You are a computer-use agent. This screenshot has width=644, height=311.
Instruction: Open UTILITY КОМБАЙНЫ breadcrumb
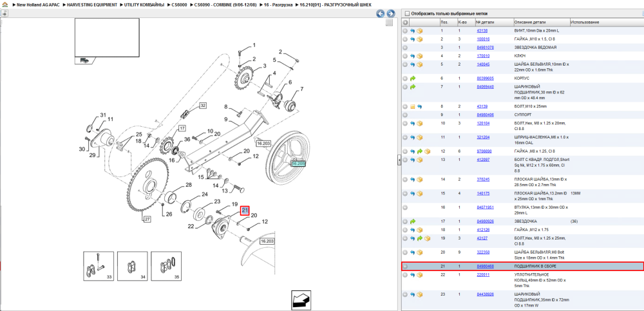[x=144, y=5]
